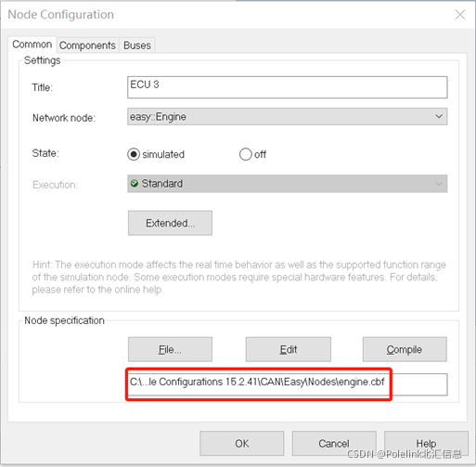Open the Network node dropdown
The width and height of the screenshot is (476, 467).
[287, 117]
